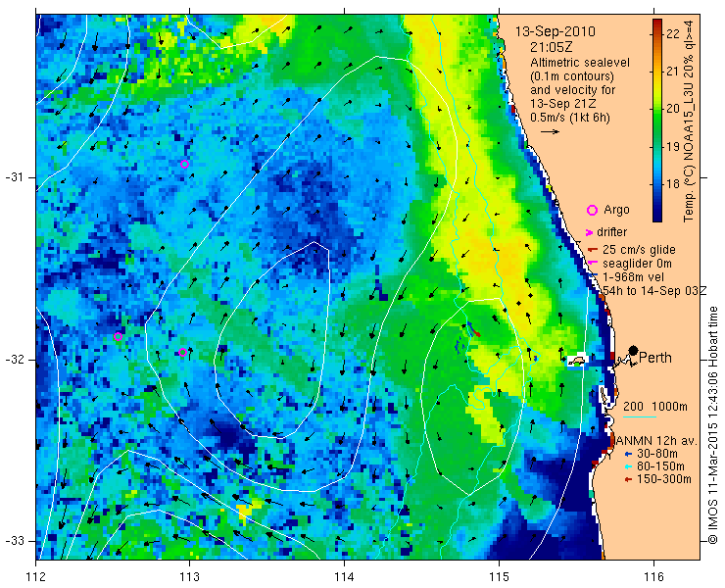
Task: Click the '1-968m vel' legend text
Action: pyautogui.click(x=634, y=276)
